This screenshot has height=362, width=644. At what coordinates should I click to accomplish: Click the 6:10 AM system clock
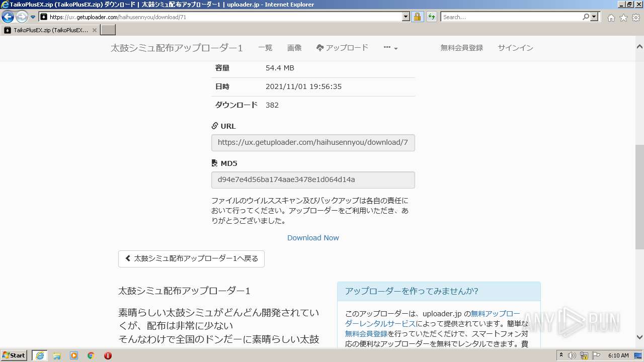click(618, 355)
